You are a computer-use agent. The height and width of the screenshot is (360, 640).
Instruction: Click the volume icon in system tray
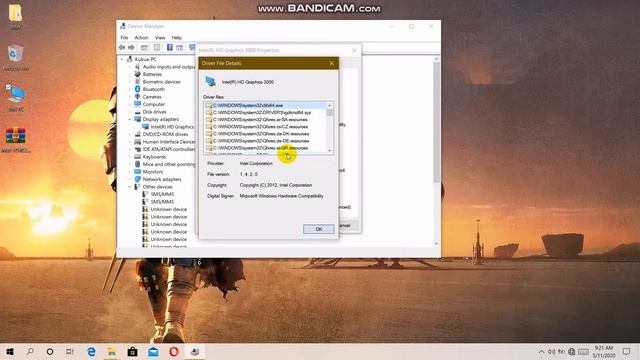click(x=551, y=351)
